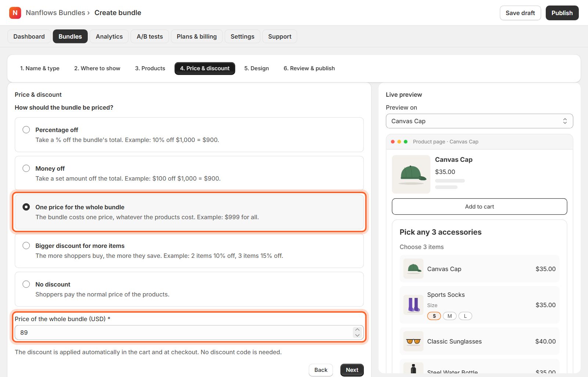
Task: Go to step 2. Where to show
Action: 97,68
